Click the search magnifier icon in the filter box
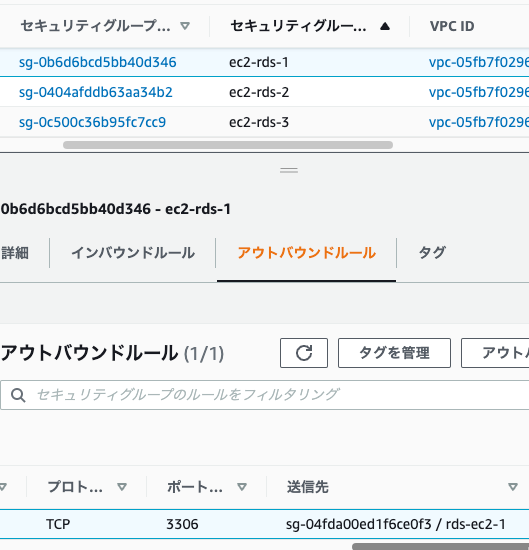 pyautogui.click(x=18, y=395)
